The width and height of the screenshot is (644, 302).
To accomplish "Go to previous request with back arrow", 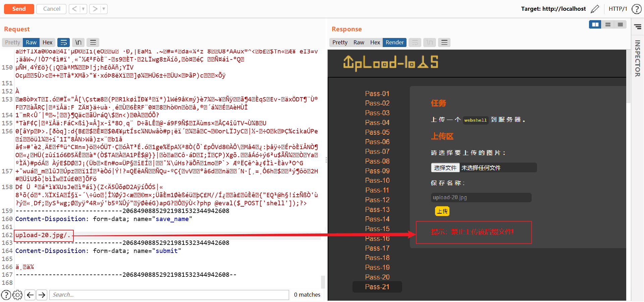I will point(74,9).
